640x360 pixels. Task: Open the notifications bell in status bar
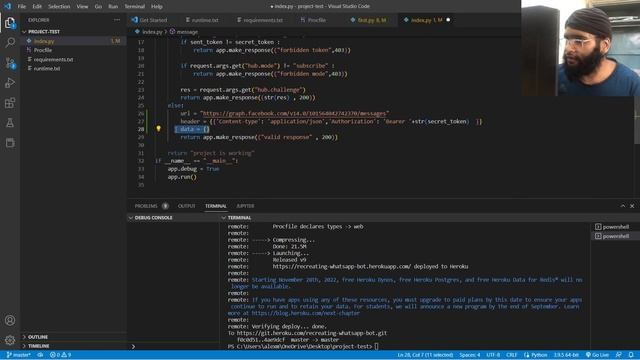click(631, 355)
